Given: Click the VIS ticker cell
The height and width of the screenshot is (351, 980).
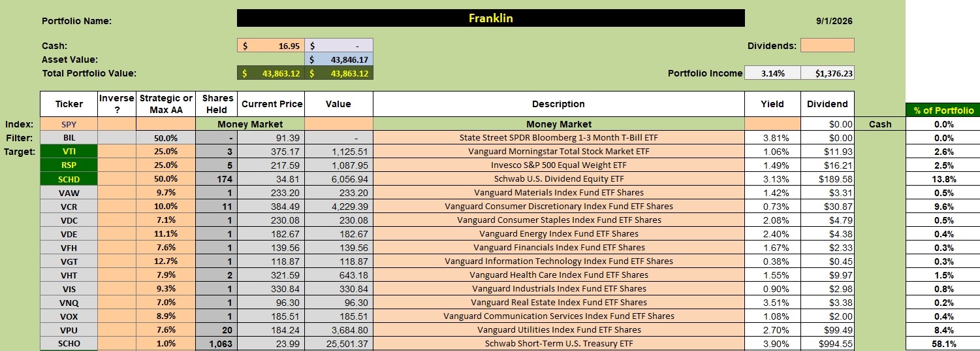Looking at the screenshot, I should (69, 289).
